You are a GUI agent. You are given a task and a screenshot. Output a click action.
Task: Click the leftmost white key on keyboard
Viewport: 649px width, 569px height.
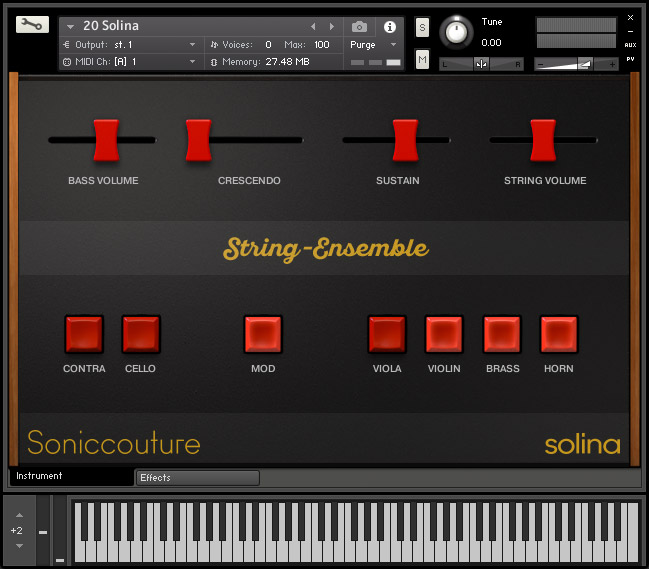coord(79,553)
